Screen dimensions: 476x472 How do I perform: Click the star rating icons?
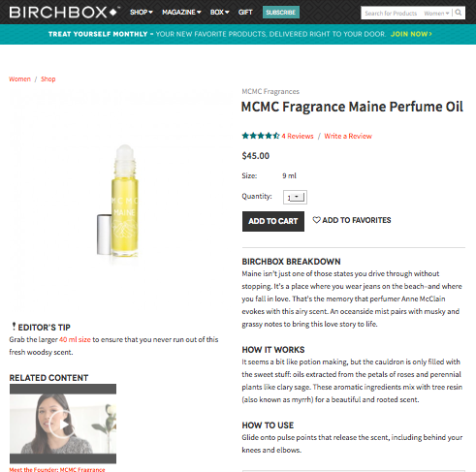(x=261, y=136)
